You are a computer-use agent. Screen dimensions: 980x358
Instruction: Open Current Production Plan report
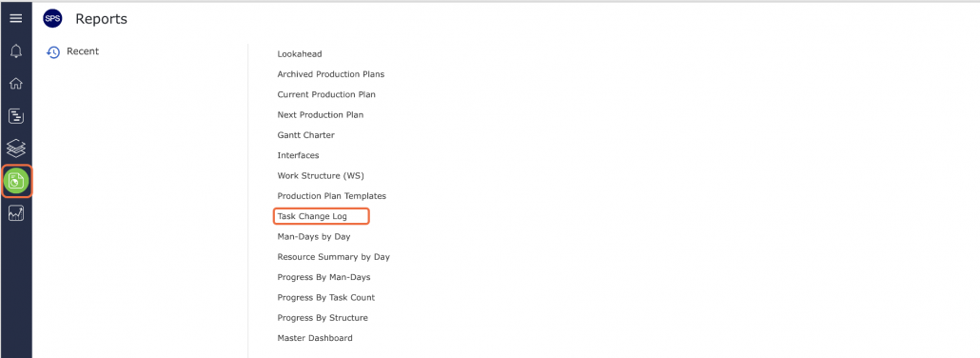326,94
